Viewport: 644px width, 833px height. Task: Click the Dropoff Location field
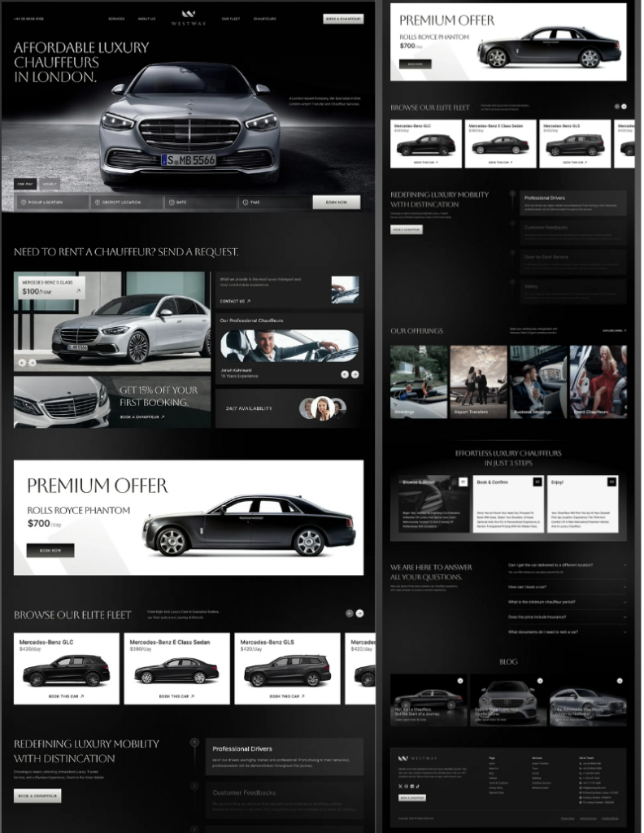(x=126, y=203)
